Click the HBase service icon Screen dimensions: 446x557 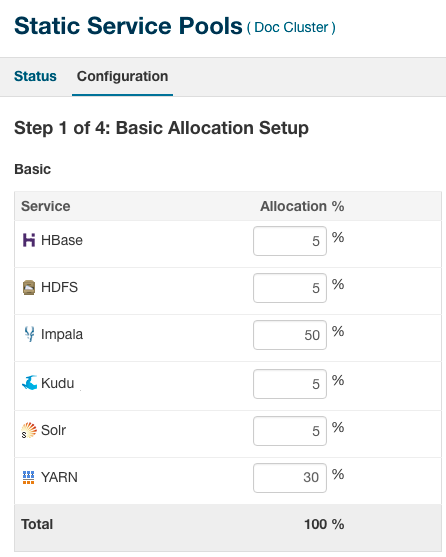pos(29,240)
